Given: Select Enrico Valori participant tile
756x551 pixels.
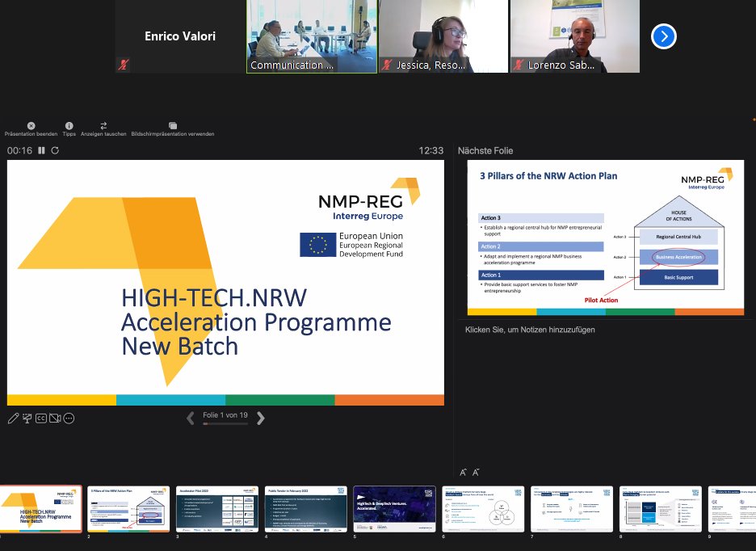Looking at the screenshot, I should pyautogui.click(x=180, y=36).
